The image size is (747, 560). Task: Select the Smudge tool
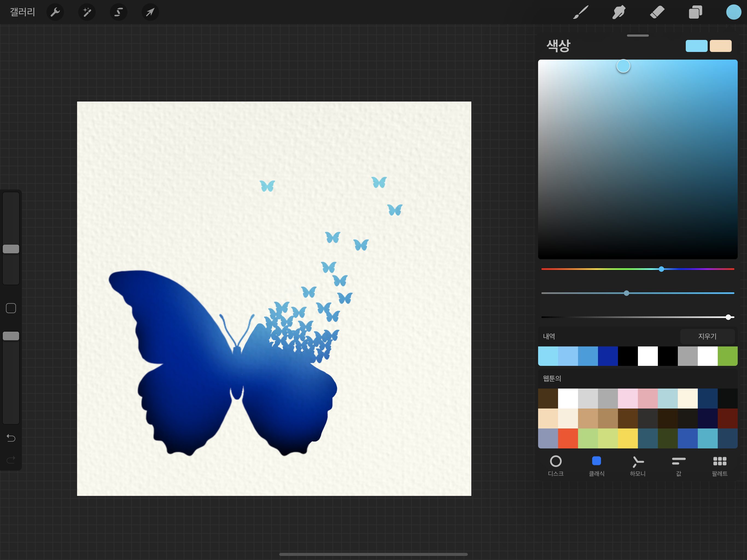pyautogui.click(x=619, y=12)
